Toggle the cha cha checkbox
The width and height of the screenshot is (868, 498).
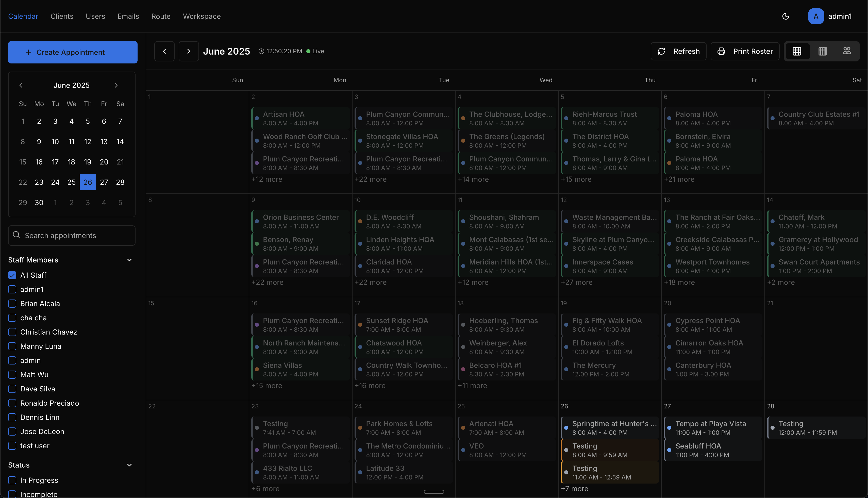point(12,318)
